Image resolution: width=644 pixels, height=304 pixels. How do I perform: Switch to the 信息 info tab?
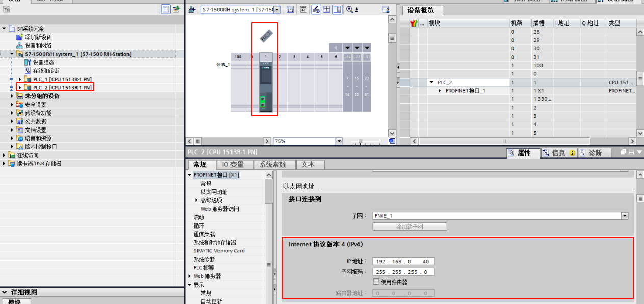point(558,153)
